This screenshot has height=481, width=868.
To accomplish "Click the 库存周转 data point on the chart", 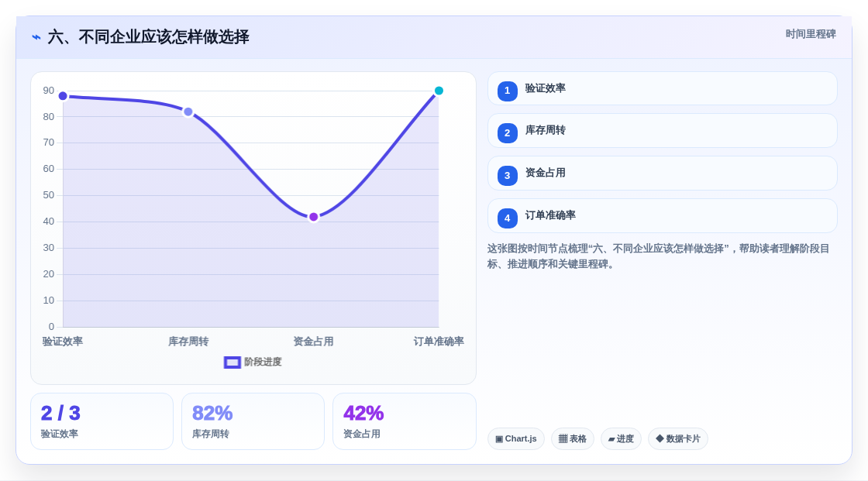I will point(188,112).
